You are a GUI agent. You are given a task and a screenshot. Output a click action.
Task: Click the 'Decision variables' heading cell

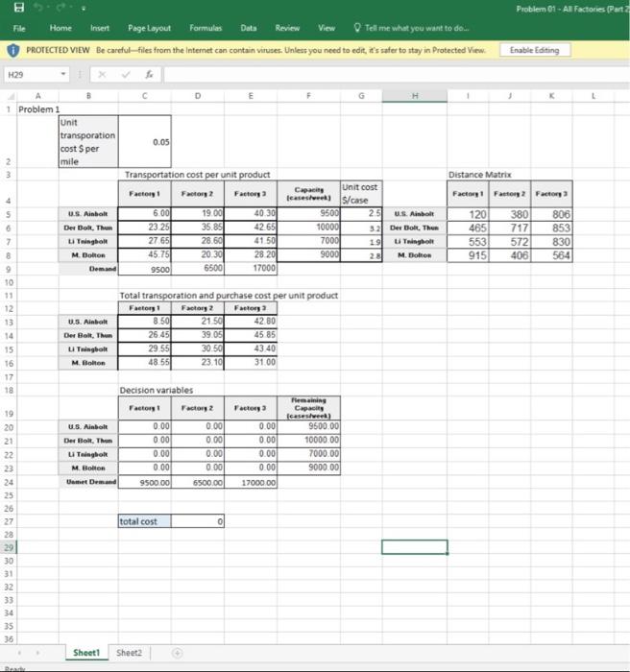click(157, 391)
